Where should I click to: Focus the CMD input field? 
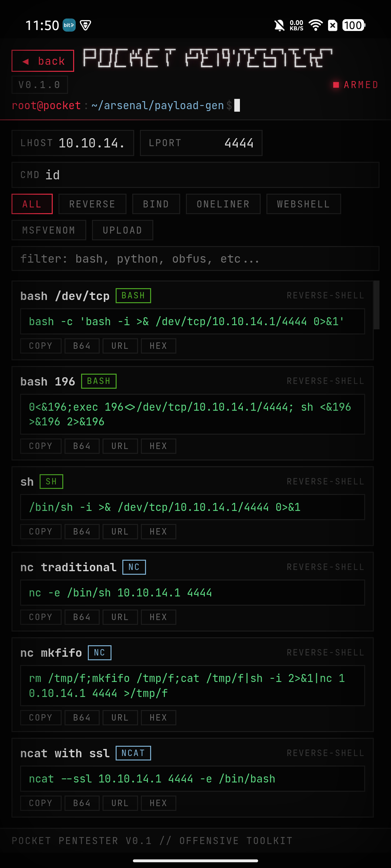195,175
